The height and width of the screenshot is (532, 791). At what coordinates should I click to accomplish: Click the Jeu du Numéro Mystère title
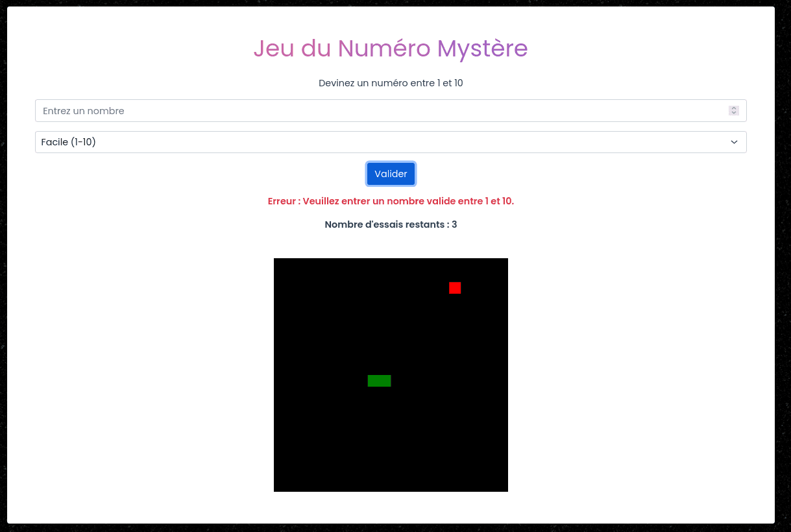click(391, 49)
